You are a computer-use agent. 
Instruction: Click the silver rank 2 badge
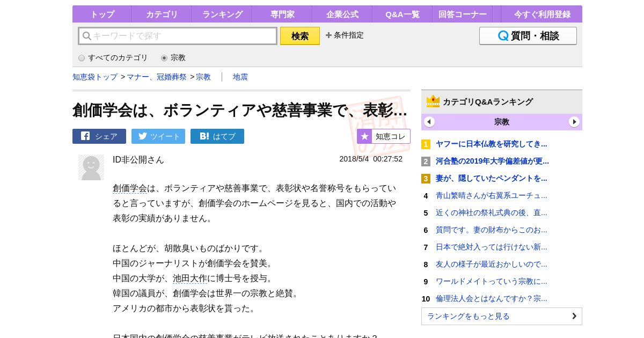click(426, 161)
